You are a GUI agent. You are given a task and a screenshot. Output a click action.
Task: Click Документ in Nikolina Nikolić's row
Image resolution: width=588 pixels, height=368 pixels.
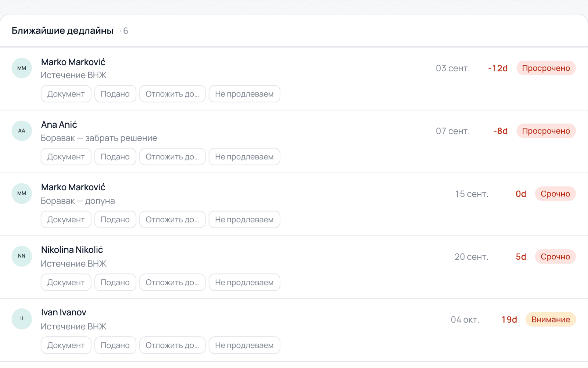tap(66, 283)
